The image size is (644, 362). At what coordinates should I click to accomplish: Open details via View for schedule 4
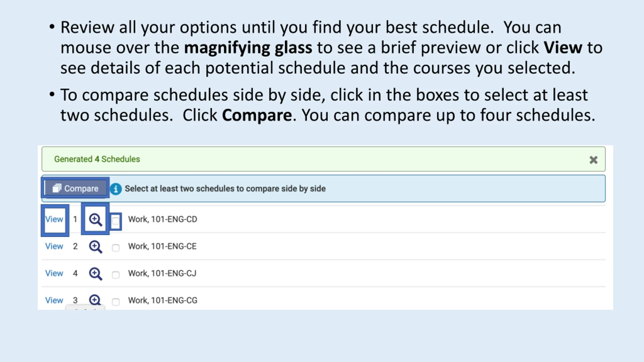[x=54, y=273]
